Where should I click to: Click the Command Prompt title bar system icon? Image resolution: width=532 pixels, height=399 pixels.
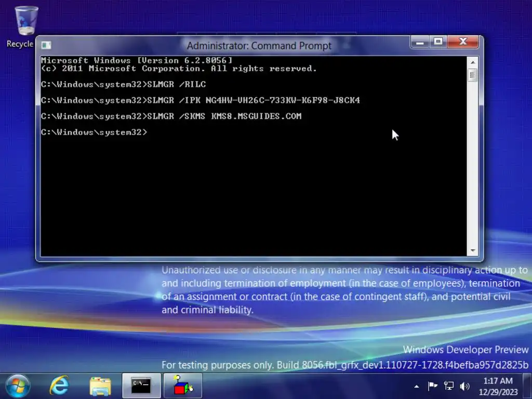pyautogui.click(x=46, y=45)
